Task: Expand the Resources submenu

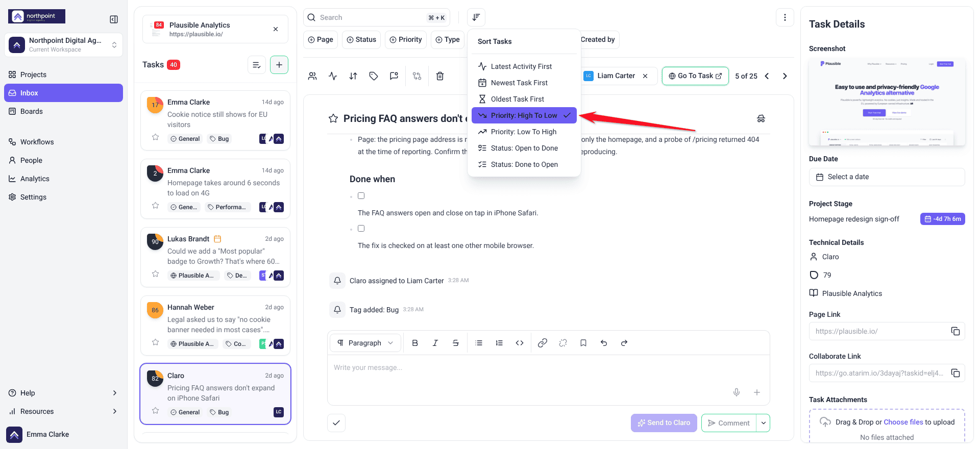Action: click(114, 411)
